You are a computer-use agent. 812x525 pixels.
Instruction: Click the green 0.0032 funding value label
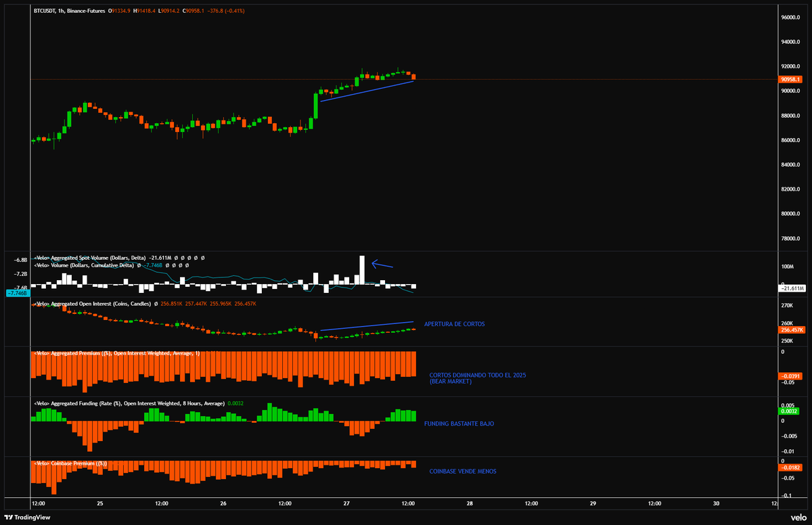pos(789,411)
